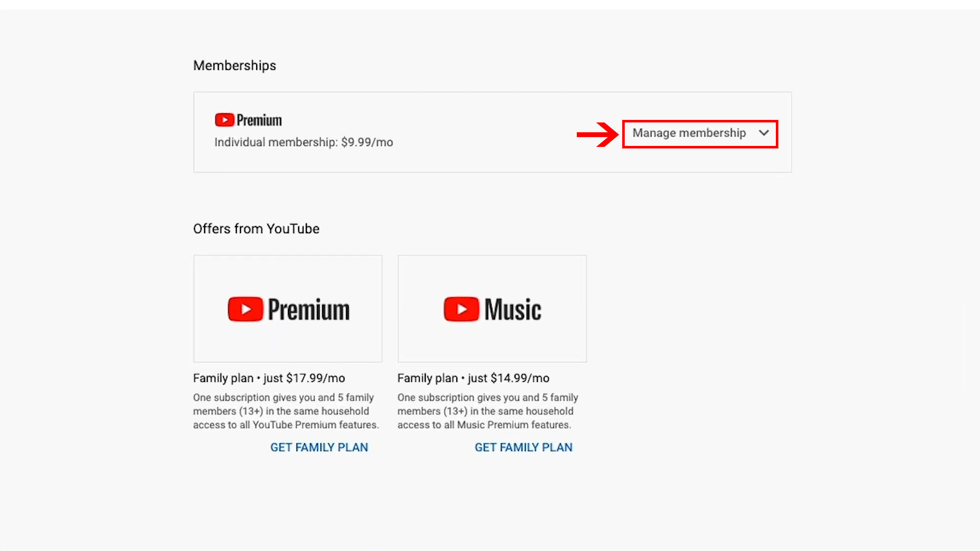
Task: Click GET FAMILY PLAN under YouTube Music offer
Action: pyautogui.click(x=523, y=447)
